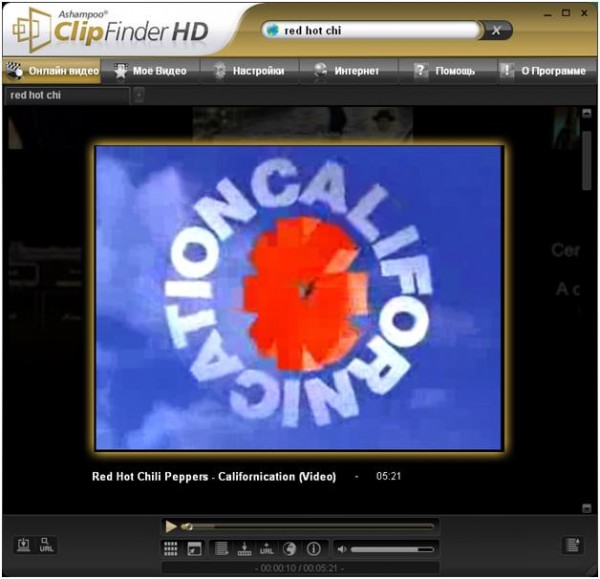Open the Настройки tab

click(249, 71)
